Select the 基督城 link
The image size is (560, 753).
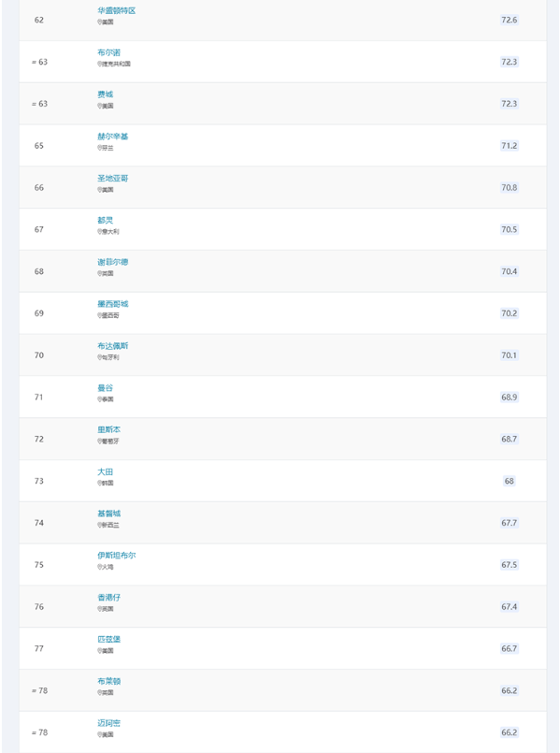click(109, 514)
